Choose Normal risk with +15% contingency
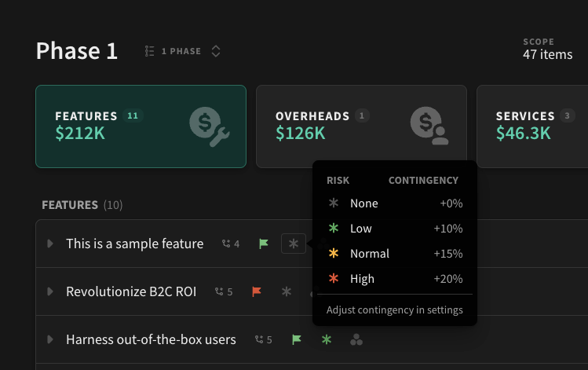 (395, 254)
